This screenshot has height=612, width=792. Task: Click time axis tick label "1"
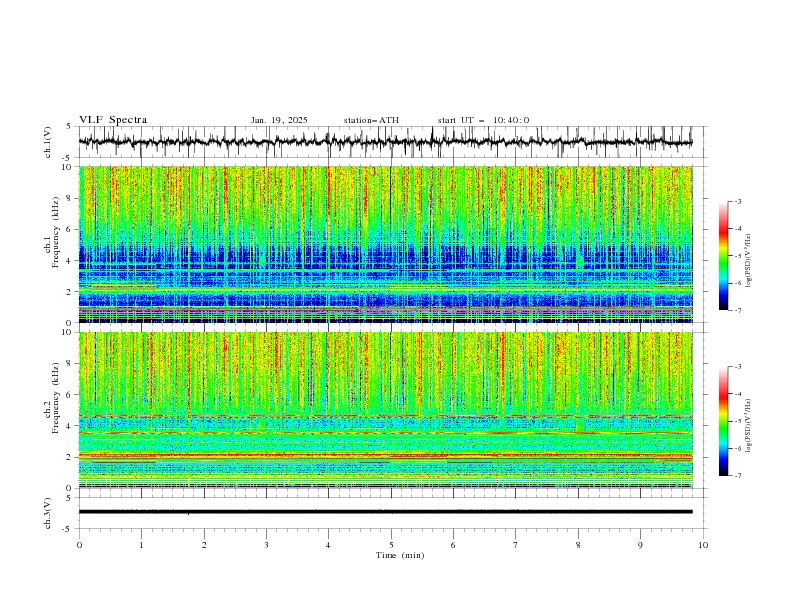click(x=141, y=545)
